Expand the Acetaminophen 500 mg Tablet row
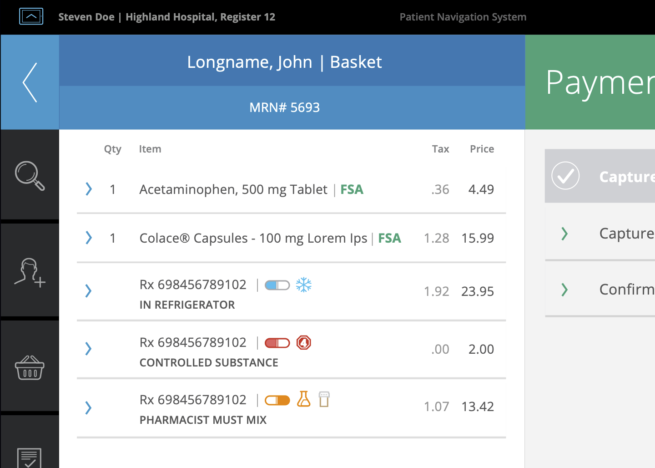This screenshot has width=655, height=468. coord(89,189)
